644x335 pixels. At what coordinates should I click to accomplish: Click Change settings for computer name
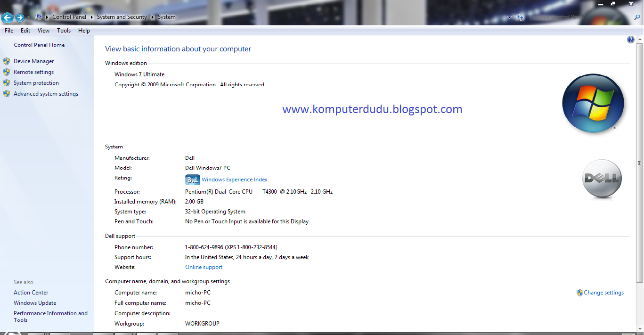[604, 293]
